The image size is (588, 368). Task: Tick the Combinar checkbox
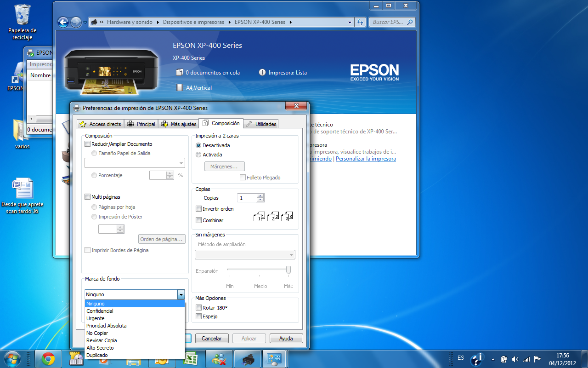[x=199, y=220]
